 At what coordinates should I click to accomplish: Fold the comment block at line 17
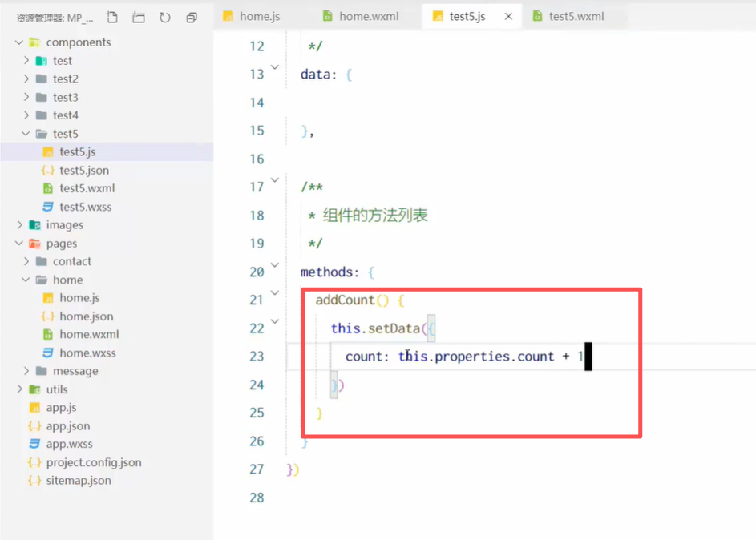(275, 180)
